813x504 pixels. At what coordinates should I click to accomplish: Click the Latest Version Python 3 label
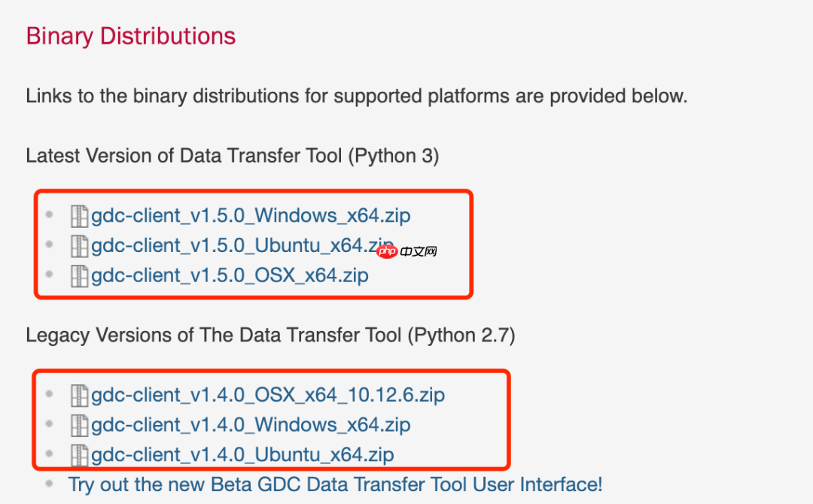[232, 156]
